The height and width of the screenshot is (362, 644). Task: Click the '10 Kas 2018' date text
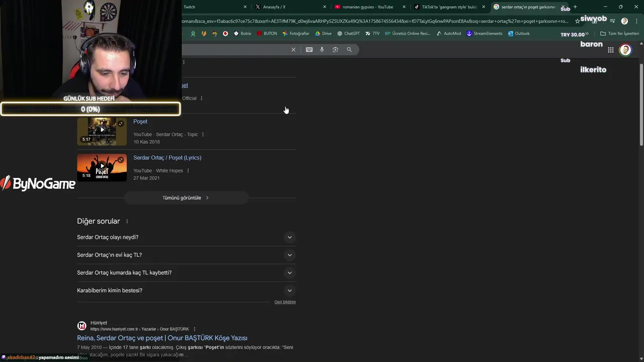tap(146, 142)
